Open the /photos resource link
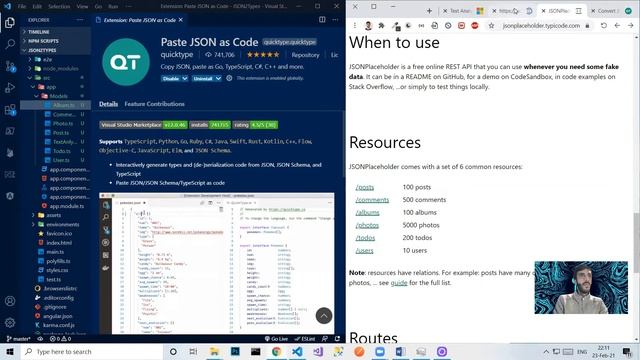Viewport: 640px width, 360px height. [367, 225]
